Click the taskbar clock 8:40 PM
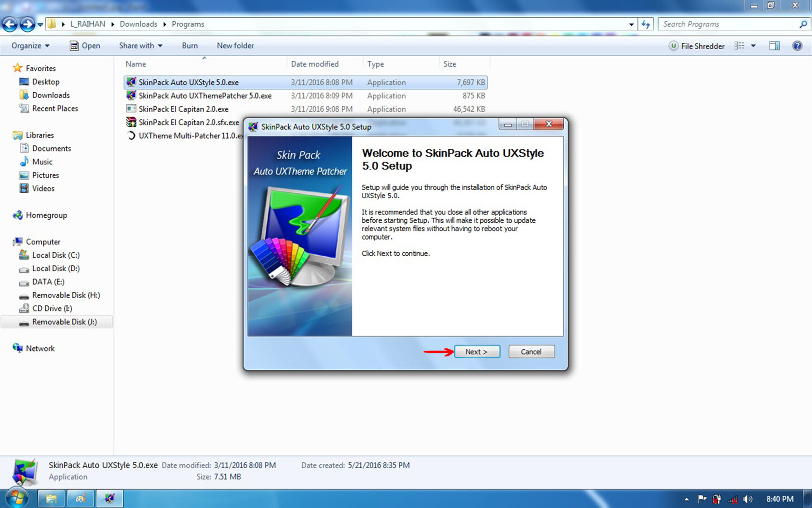Viewport: 812px width, 508px height. pyautogui.click(x=780, y=499)
